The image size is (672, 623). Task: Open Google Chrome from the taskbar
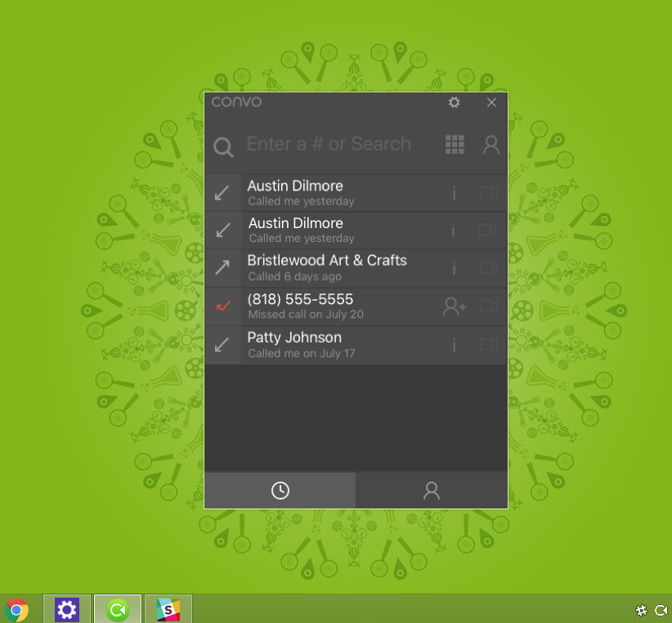(x=17, y=610)
